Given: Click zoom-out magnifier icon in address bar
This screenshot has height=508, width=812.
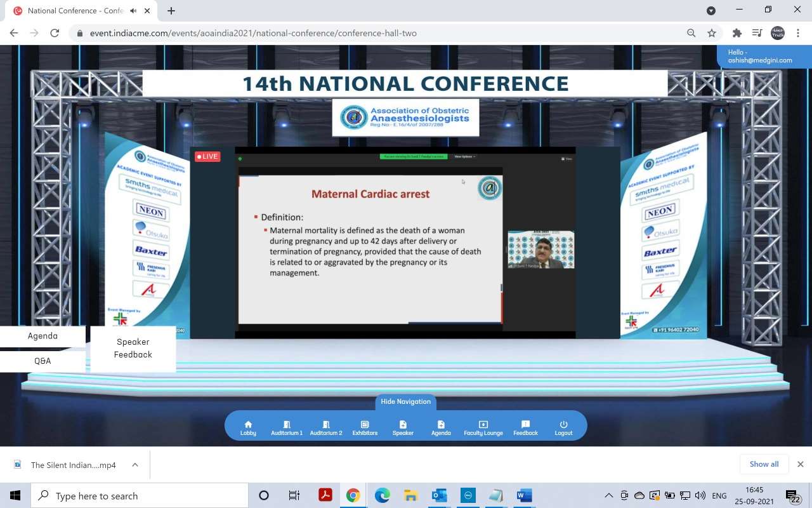Looking at the screenshot, I should tap(691, 33).
